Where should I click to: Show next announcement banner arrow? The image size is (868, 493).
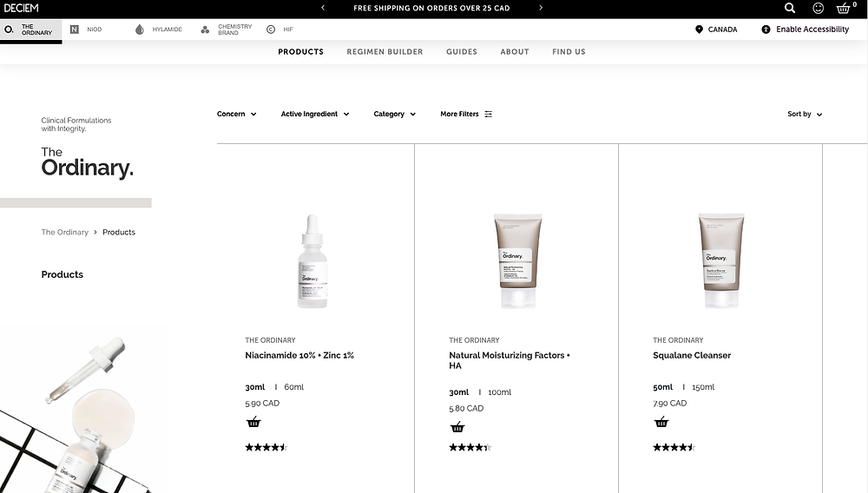pyautogui.click(x=541, y=8)
